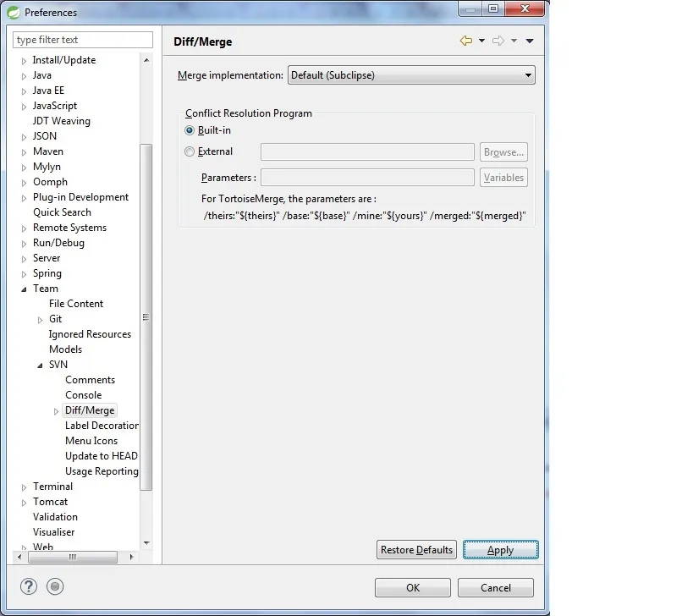
Task: Open the Merge implementation combo box
Action: [411, 75]
